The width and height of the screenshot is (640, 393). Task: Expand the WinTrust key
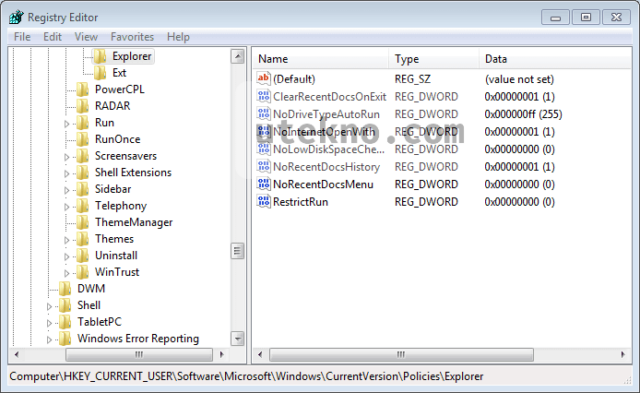67,273
